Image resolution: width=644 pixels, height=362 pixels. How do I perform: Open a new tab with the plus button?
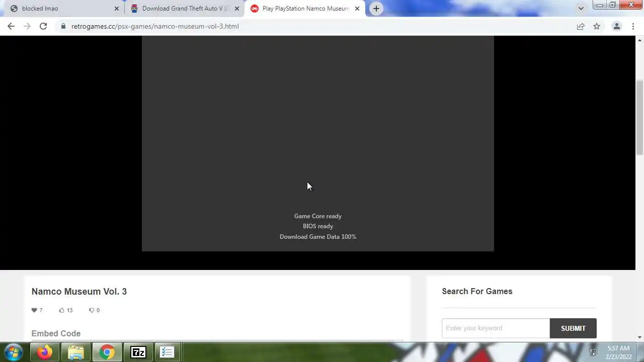pyautogui.click(x=376, y=9)
